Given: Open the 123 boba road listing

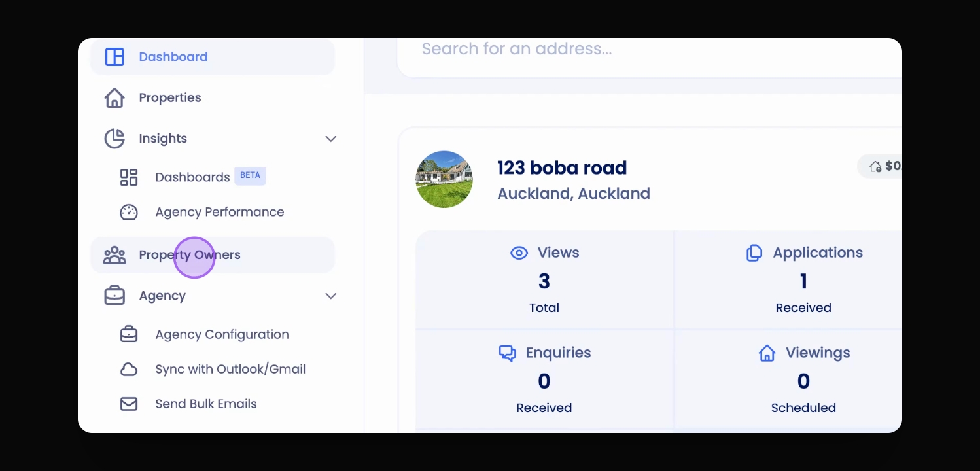Looking at the screenshot, I should click(562, 167).
